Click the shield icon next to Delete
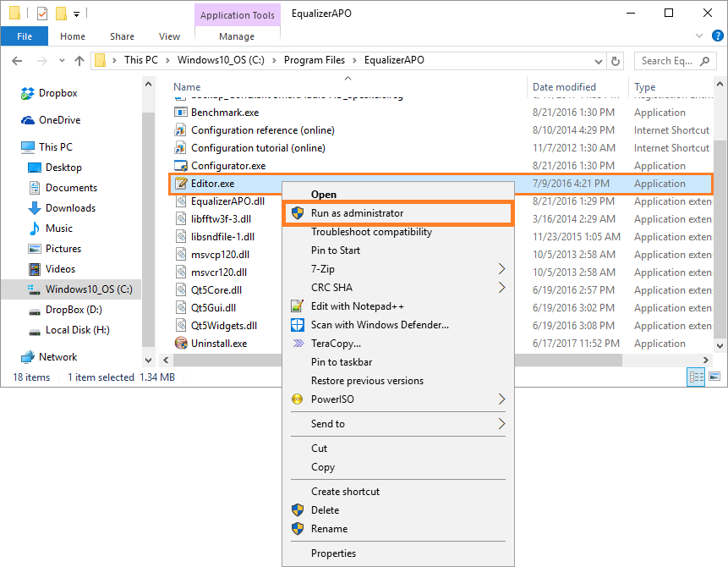This screenshot has height=567, width=728. pos(297,510)
